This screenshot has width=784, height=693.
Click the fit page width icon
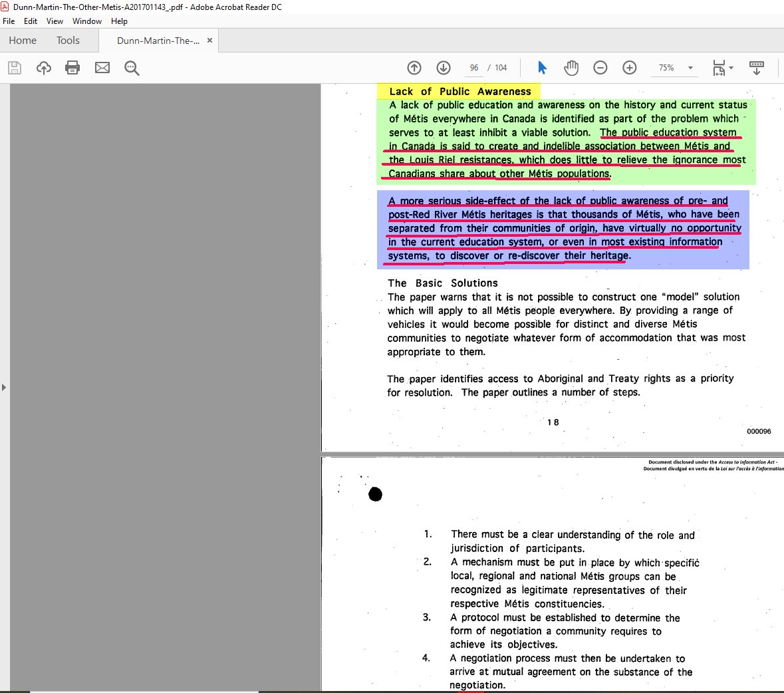point(719,67)
